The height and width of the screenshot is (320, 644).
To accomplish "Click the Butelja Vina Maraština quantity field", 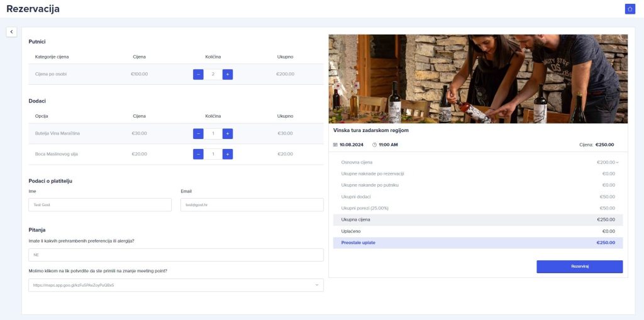I will tap(213, 133).
